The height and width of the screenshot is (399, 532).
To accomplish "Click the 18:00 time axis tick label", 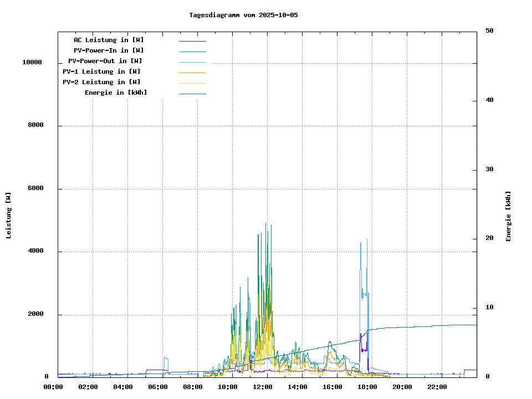I will [x=367, y=387].
